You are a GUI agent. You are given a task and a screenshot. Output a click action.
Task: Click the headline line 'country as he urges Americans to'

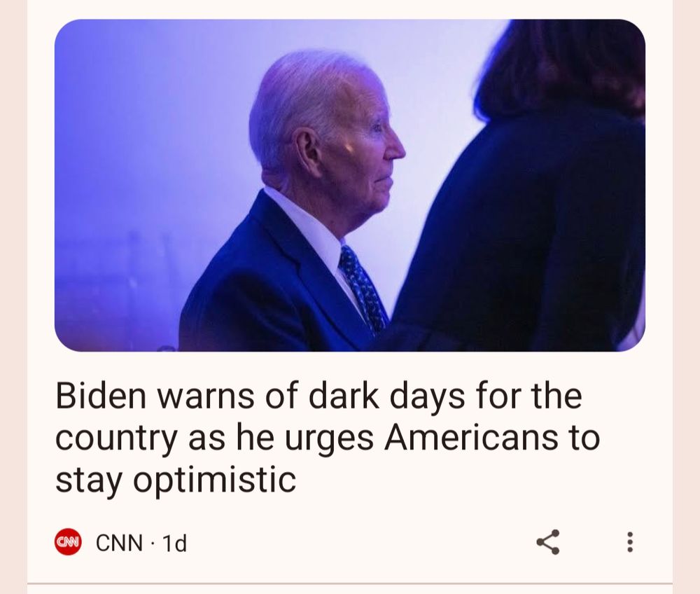coord(328,438)
